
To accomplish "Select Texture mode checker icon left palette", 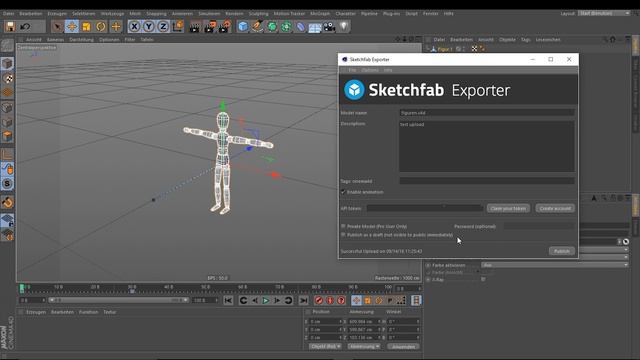I will (x=7, y=78).
